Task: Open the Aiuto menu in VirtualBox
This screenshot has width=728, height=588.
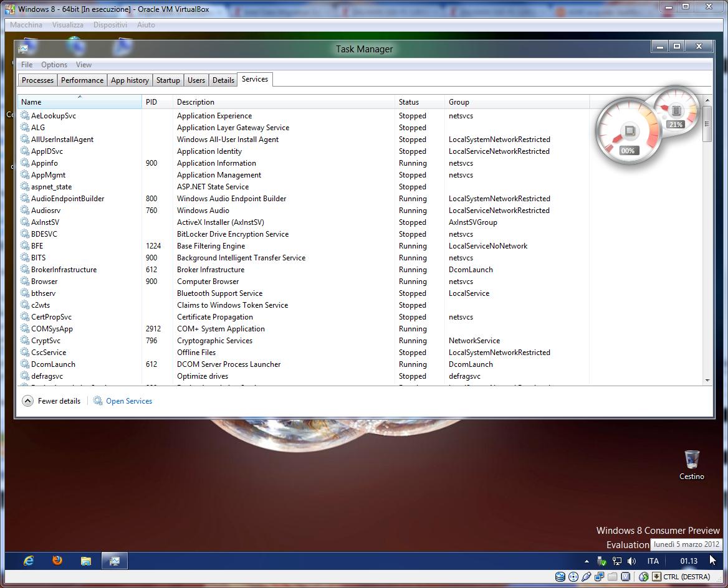Action: (x=146, y=24)
